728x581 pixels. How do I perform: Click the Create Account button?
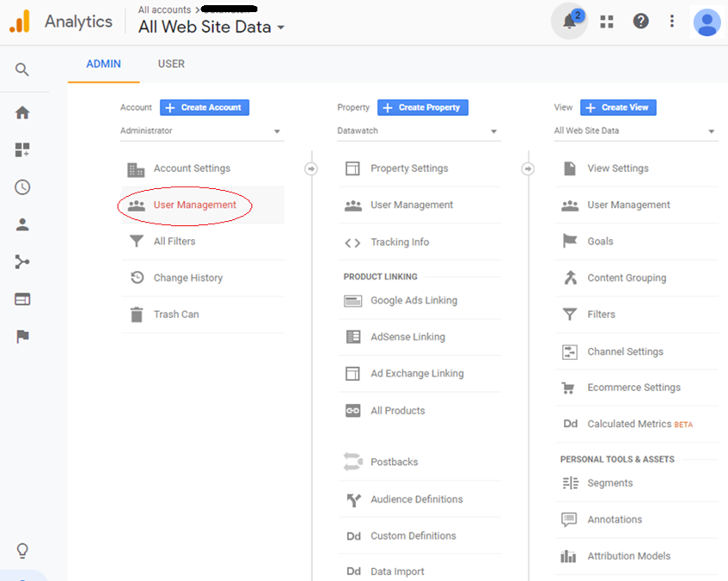click(x=205, y=107)
